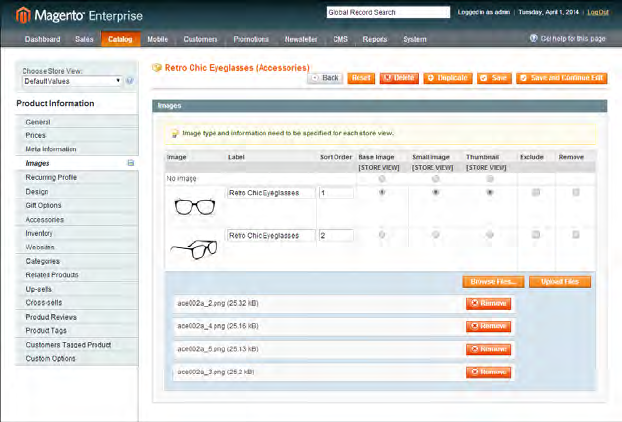Open the Inventory tab
The image size is (622, 422).
coord(77,233)
